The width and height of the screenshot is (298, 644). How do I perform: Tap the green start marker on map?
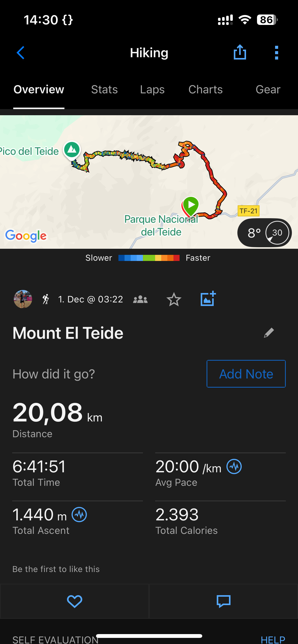[x=191, y=205]
